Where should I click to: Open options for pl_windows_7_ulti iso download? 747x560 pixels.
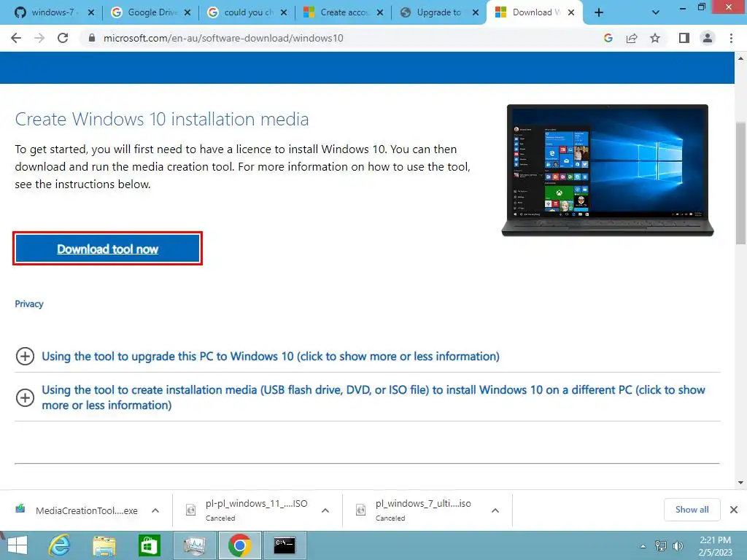click(495, 510)
